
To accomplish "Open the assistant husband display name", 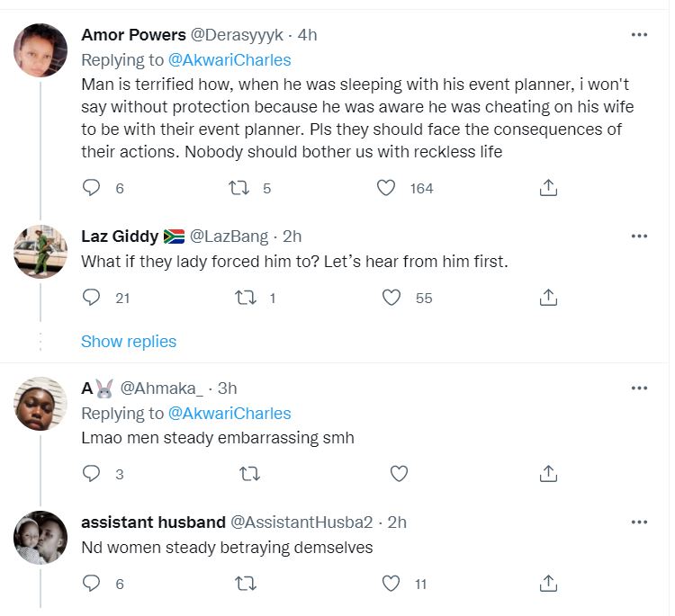I will point(153,522).
